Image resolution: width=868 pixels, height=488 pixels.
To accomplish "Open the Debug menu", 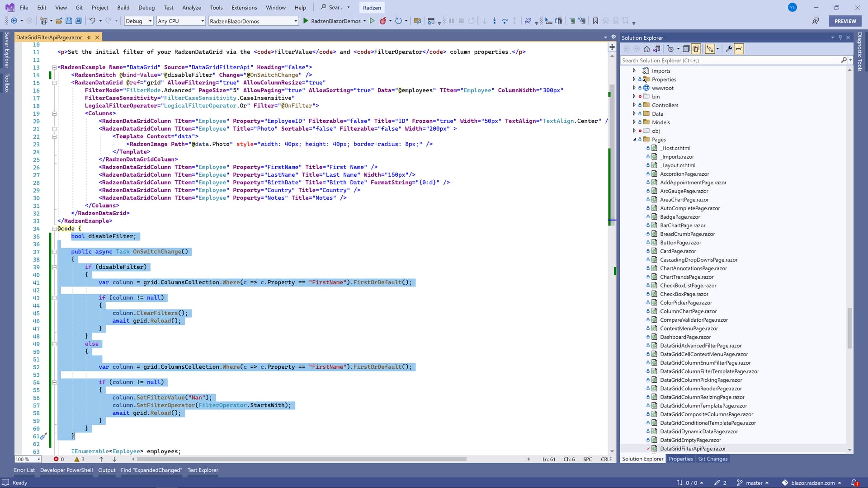I will 146,7.
